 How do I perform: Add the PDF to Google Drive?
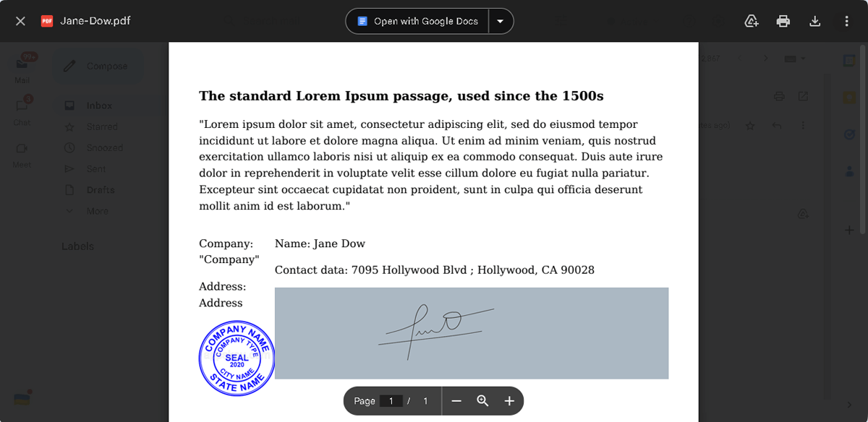coord(751,21)
